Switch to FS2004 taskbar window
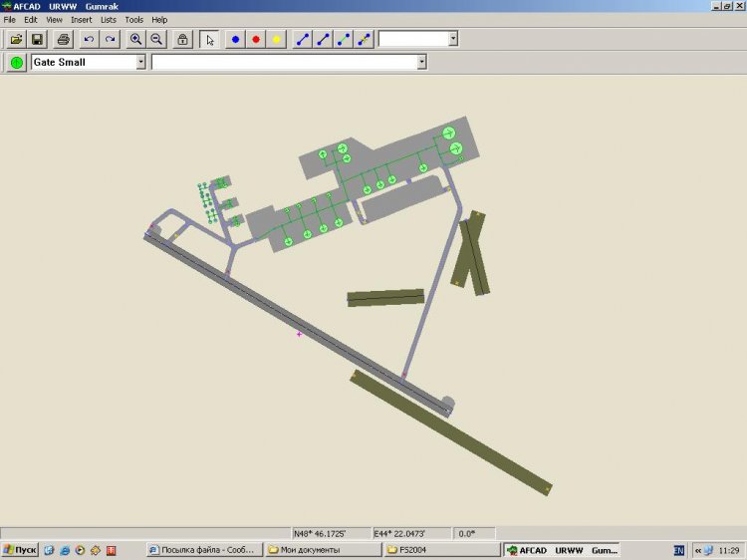 coord(438,550)
